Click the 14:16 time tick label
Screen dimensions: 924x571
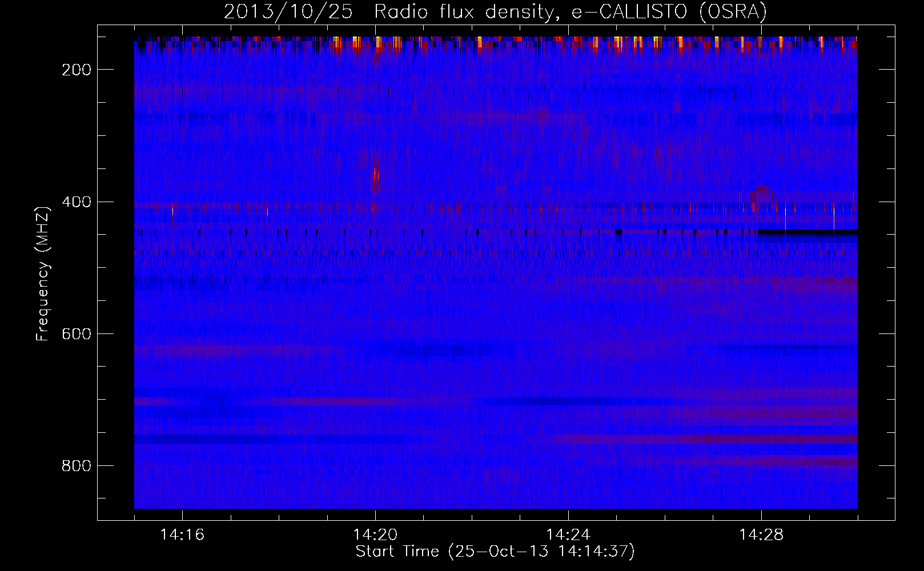[x=182, y=535]
